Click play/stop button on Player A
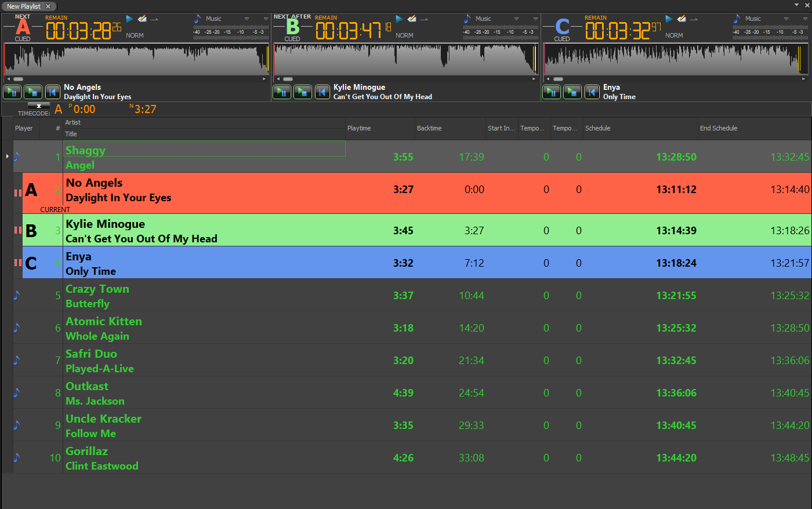 33,92
